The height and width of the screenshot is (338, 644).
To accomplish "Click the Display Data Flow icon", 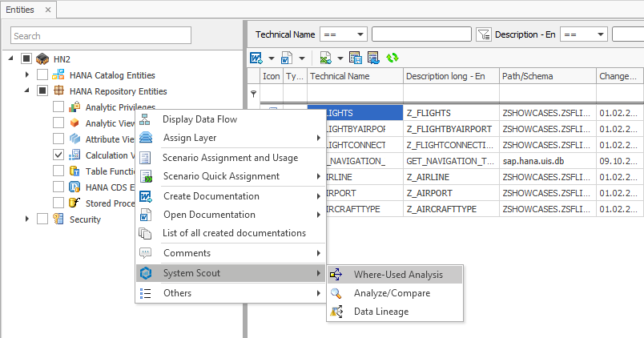I will click(146, 119).
